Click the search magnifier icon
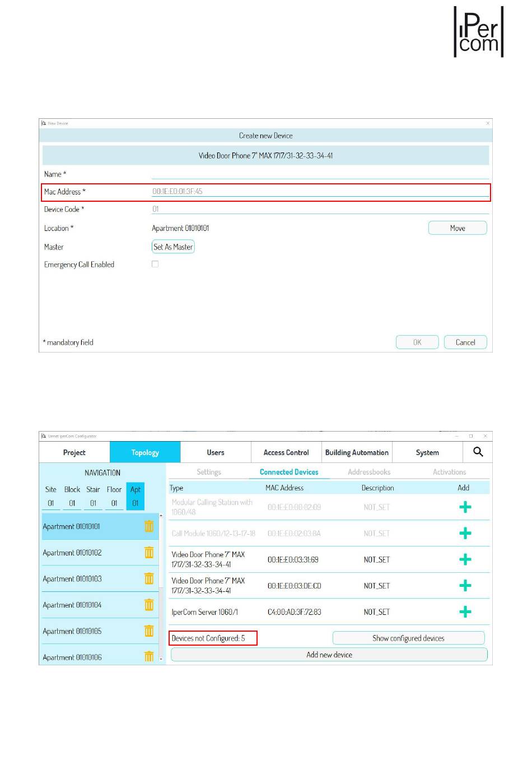The image size is (532, 783). coord(478,452)
